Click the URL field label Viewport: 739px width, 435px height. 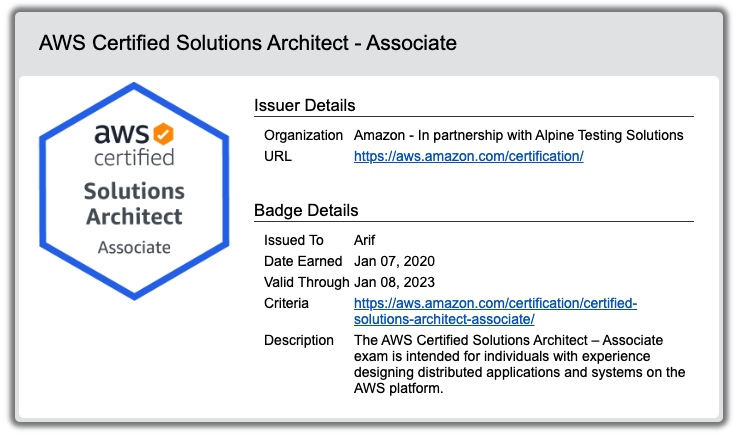278,156
